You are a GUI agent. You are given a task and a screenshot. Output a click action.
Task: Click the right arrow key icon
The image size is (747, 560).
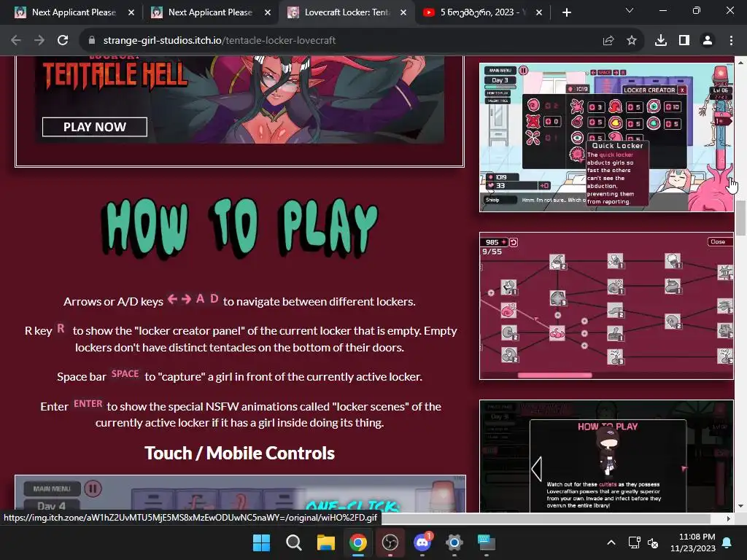(x=186, y=299)
